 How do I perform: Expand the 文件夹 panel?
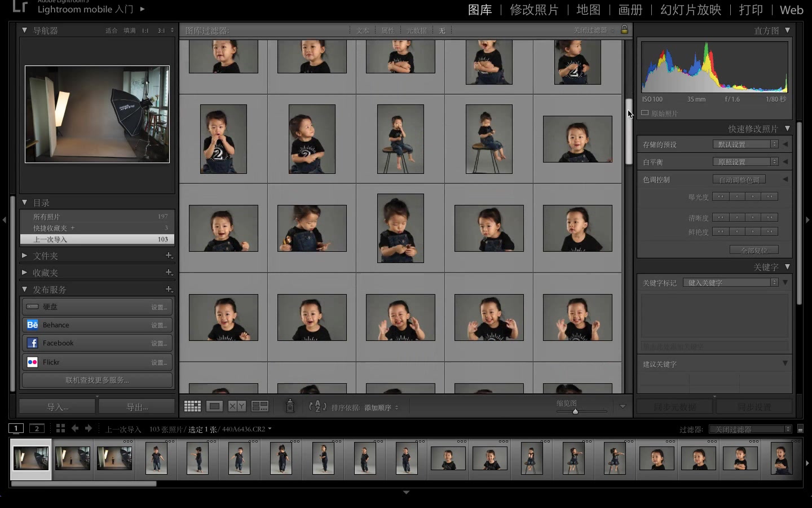tap(24, 256)
